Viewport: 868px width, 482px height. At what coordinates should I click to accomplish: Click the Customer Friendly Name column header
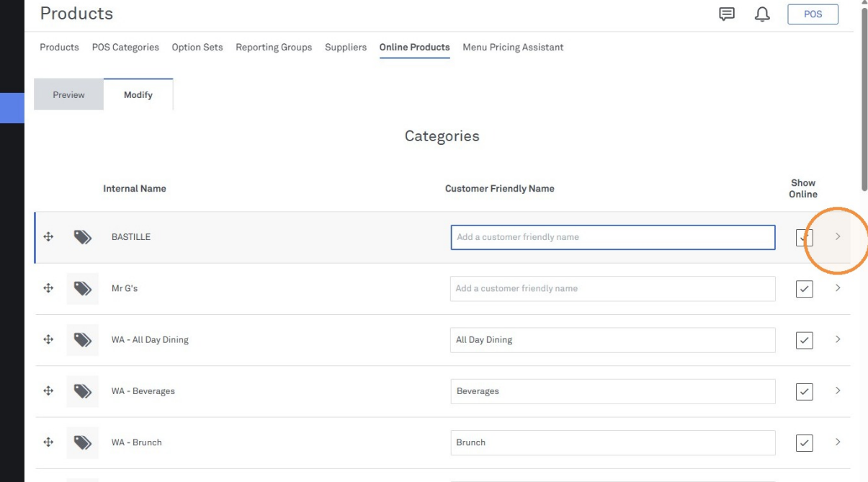point(500,189)
